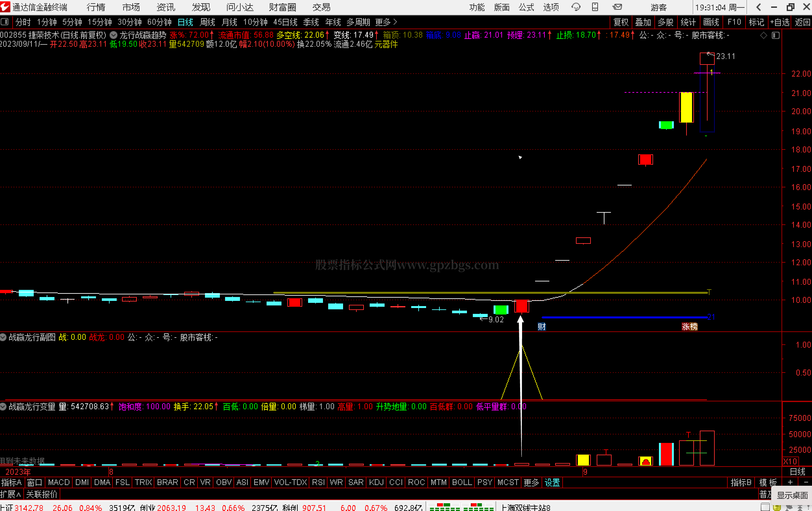
Task: Click the 财 marker on chart
Action: [542, 326]
